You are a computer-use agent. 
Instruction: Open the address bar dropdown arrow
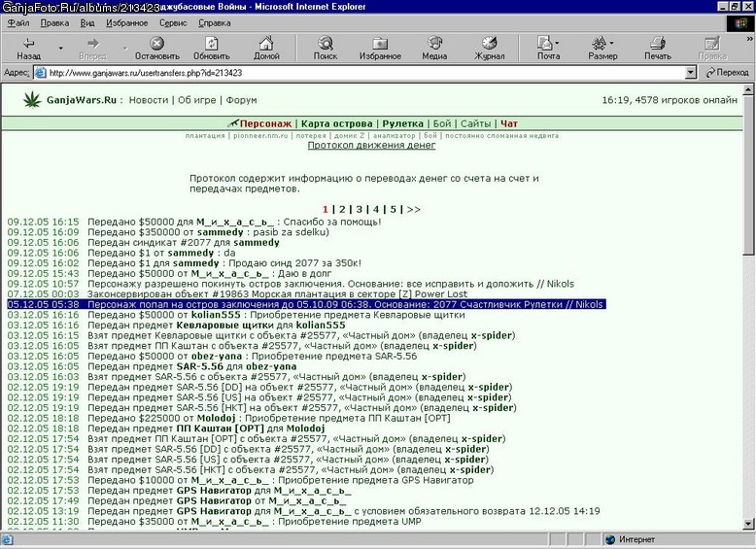pos(691,73)
